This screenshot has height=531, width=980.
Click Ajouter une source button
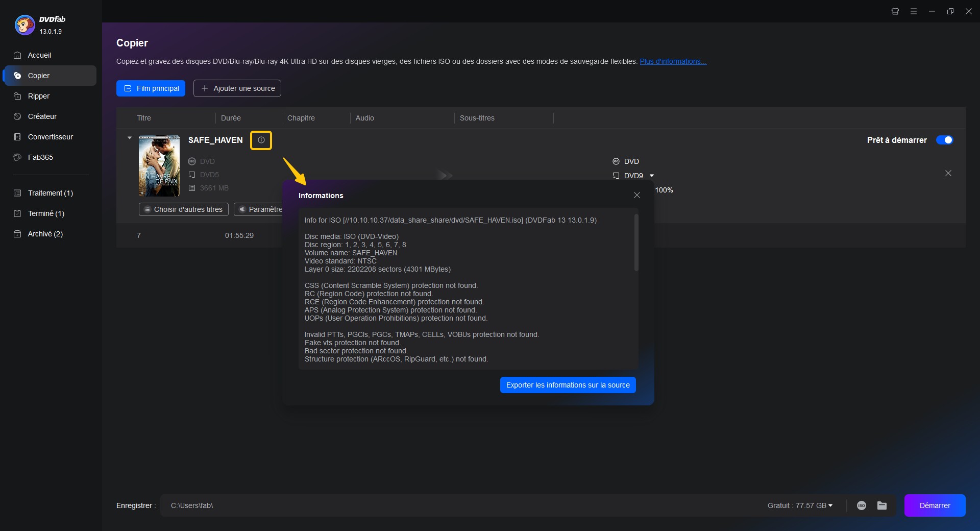tap(237, 88)
